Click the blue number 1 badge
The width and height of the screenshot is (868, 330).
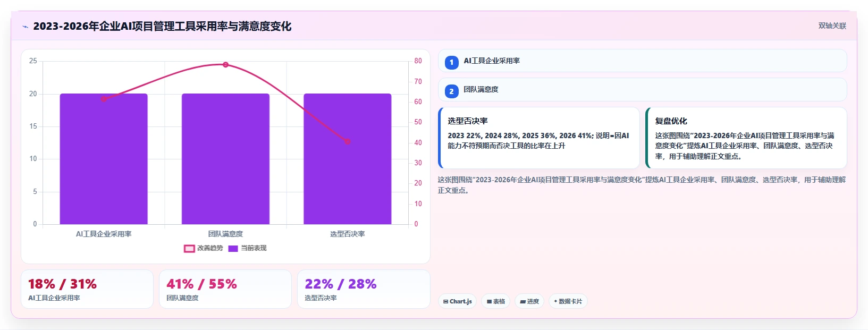tap(451, 63)
